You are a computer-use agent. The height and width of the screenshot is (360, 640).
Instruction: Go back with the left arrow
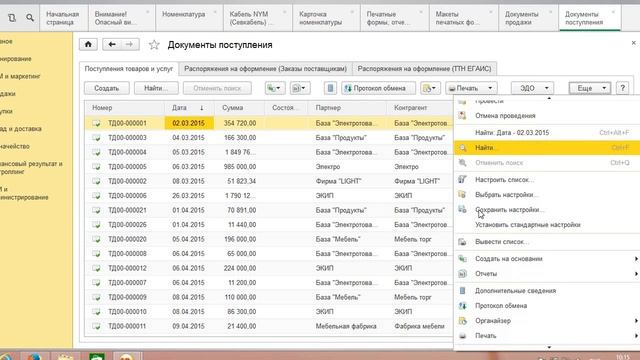coord(112,44)
